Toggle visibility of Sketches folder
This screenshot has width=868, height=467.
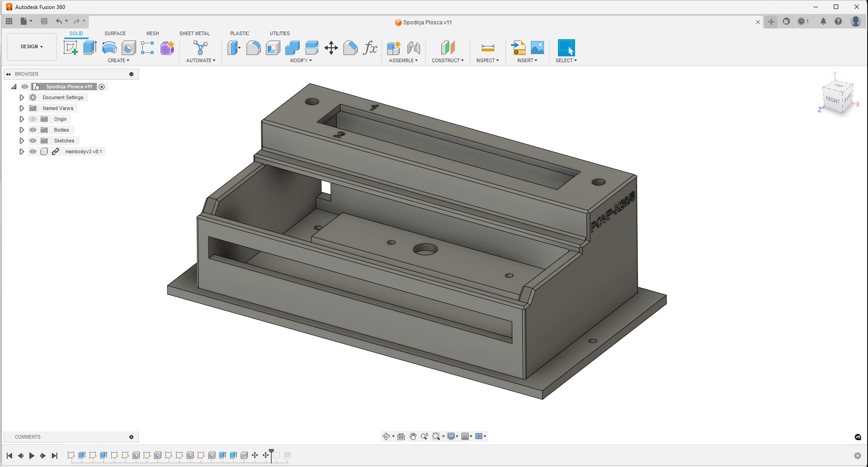(x=33, y=141)
